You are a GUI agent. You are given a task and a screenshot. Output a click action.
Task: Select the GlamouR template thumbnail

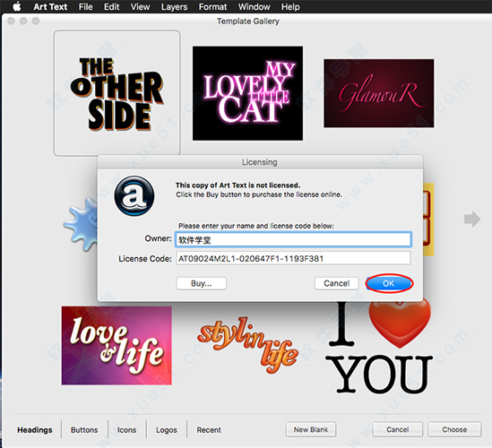pyautogui.click(x=379, y=93)
